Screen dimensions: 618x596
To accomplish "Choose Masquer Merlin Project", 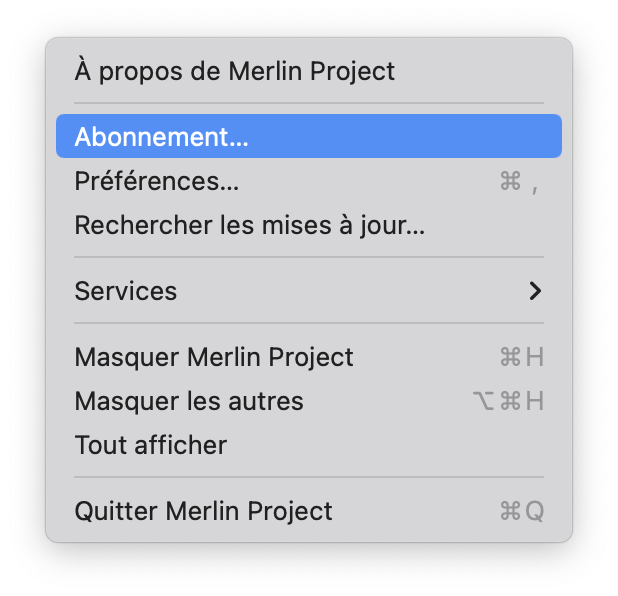I will 214,357.
